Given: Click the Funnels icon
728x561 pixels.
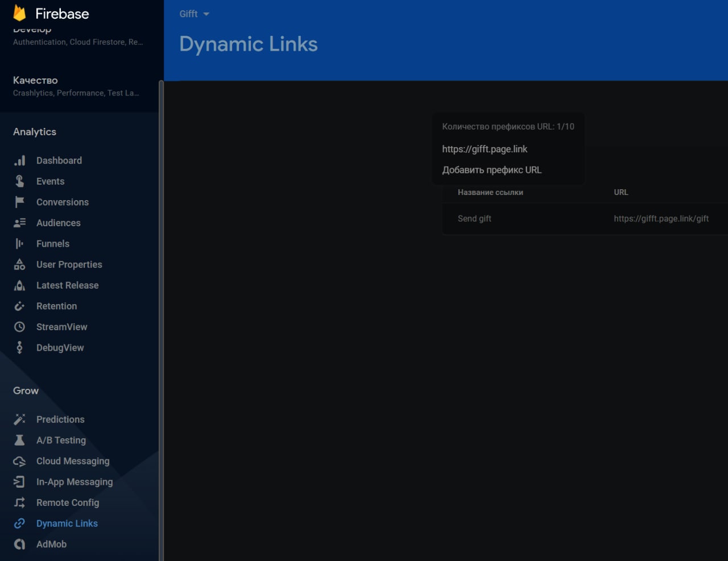Looking at the screenshot, I should [x=19, y=244].
